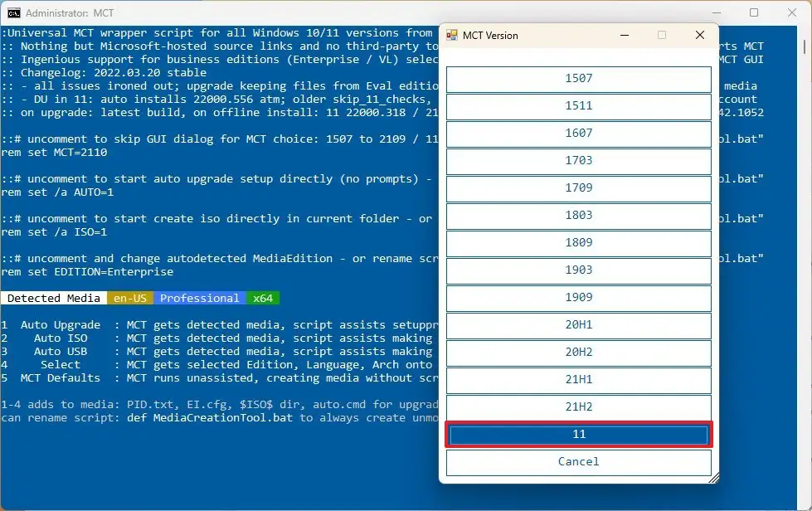Viewport: 812px width, 511px height.
Task: Select version 1809
Action: (x=578, y=243)
